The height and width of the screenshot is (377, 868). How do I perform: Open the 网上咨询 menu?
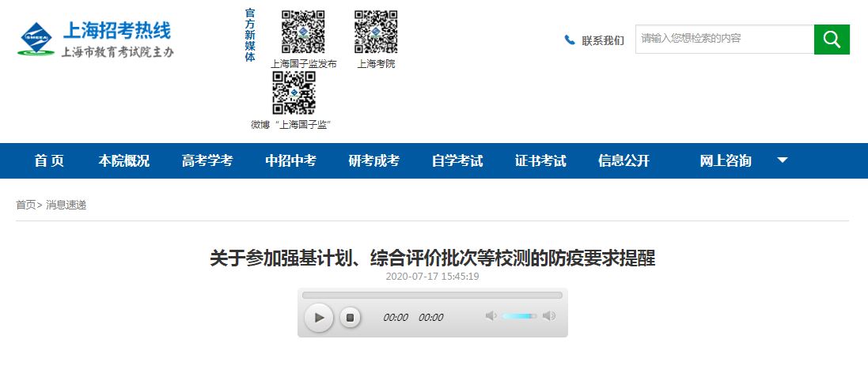[726, 160]
